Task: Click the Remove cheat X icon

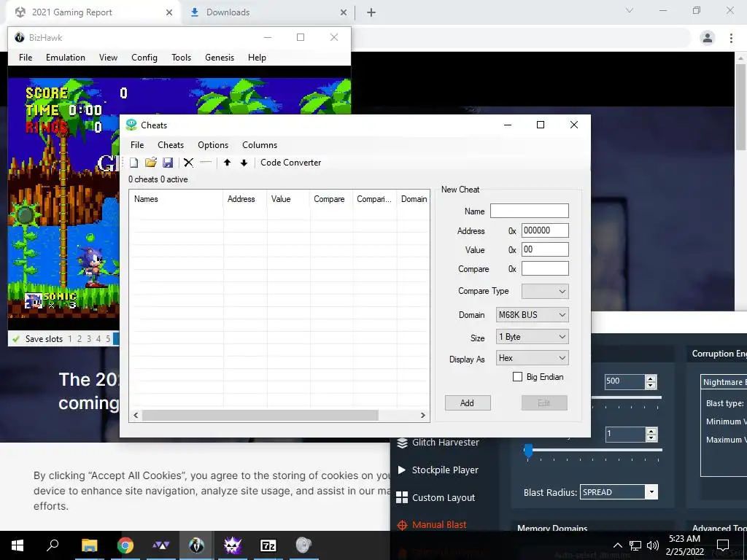Action: coord(189,163)
